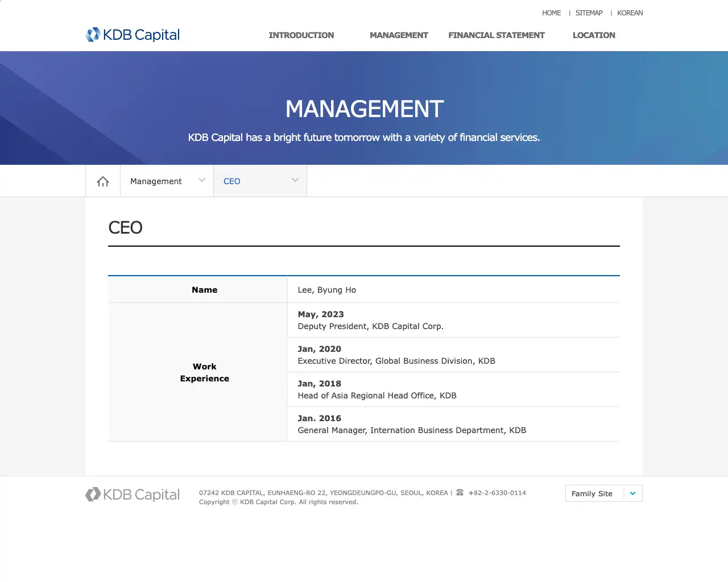Image resolution: width=728 pixels, height=582 pixels.
Task: Select the LOCATION menu item
Action: [594, 35]
